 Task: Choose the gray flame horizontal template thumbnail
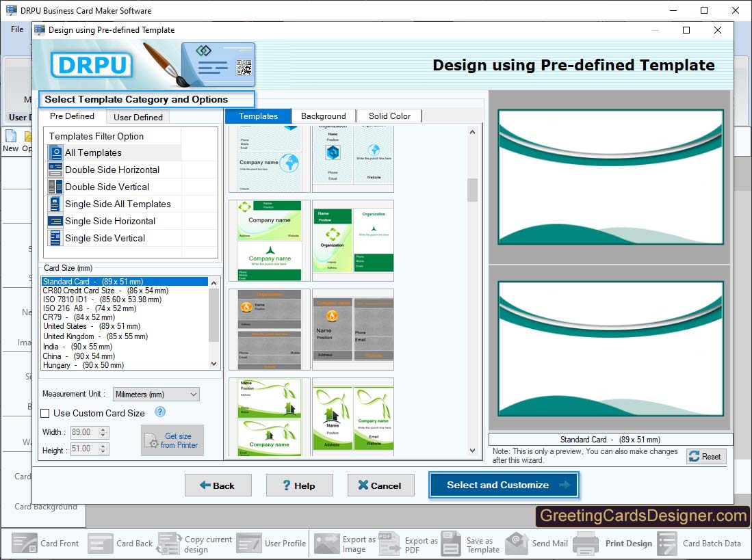pyautogui.click(x=270, y=330)
